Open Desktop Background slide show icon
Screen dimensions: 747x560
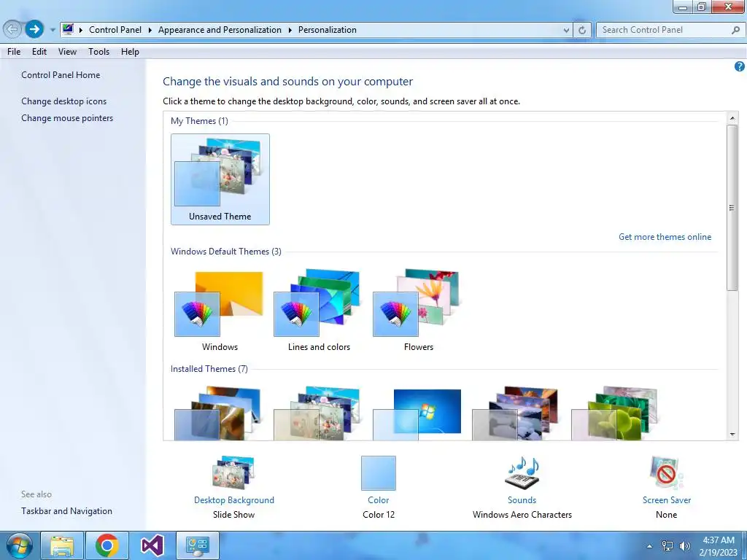pos(233,472)
